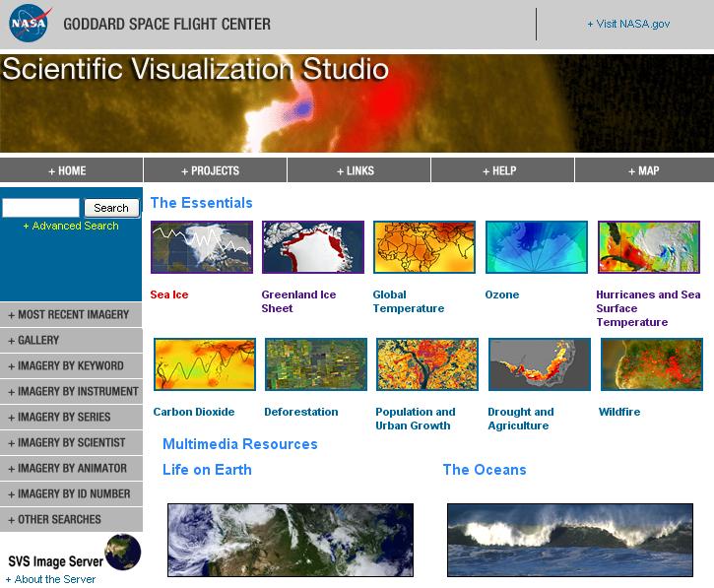Browse Imagery by ID Number
The width and height of the screenshot is (714, 588).
(71, 493)
